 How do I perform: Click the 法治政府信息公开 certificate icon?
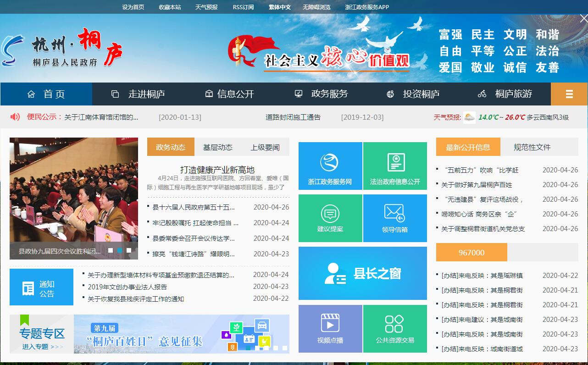tap(395, 162)
